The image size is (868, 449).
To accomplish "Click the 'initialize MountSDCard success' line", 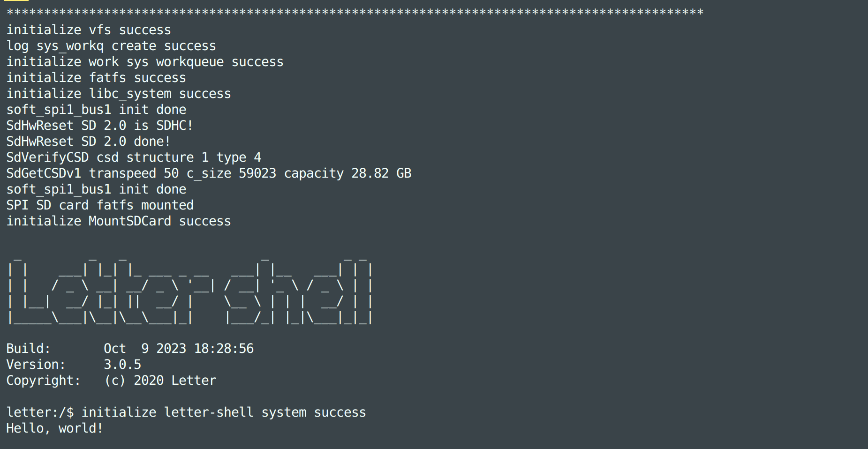I will pyautogui.click(x=119, y=221).
